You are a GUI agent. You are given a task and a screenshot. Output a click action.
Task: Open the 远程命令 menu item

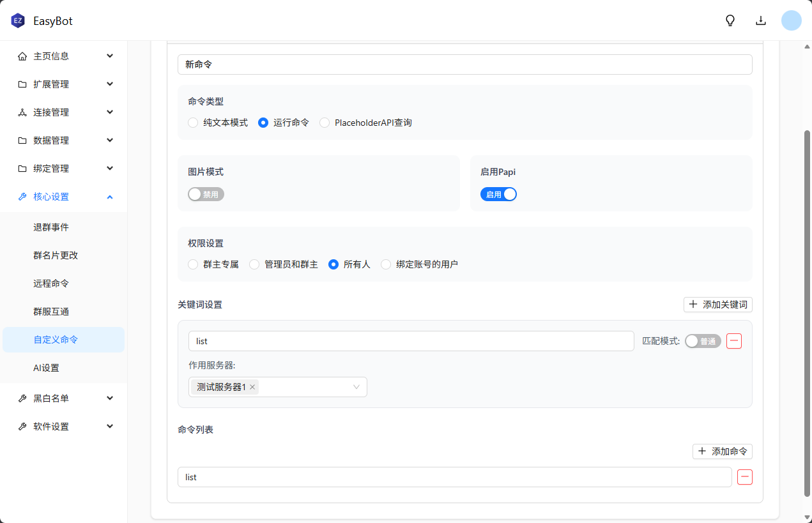tap(51, 284)
